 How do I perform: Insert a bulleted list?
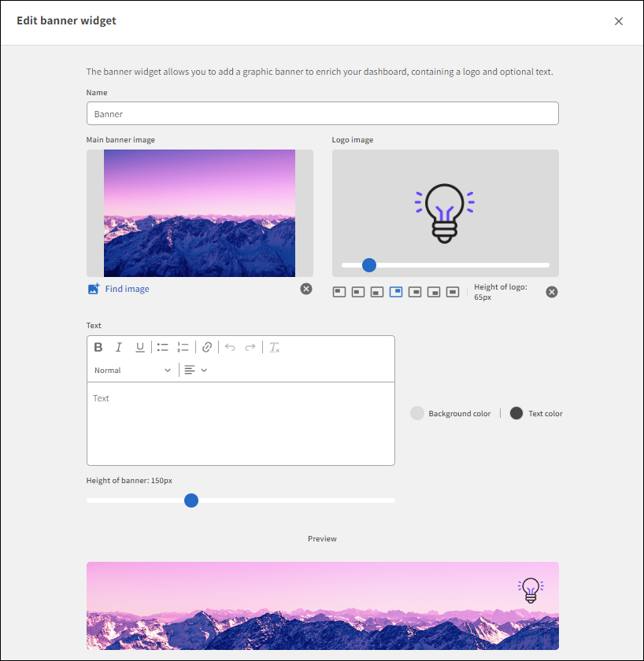(x=163, y=347)
